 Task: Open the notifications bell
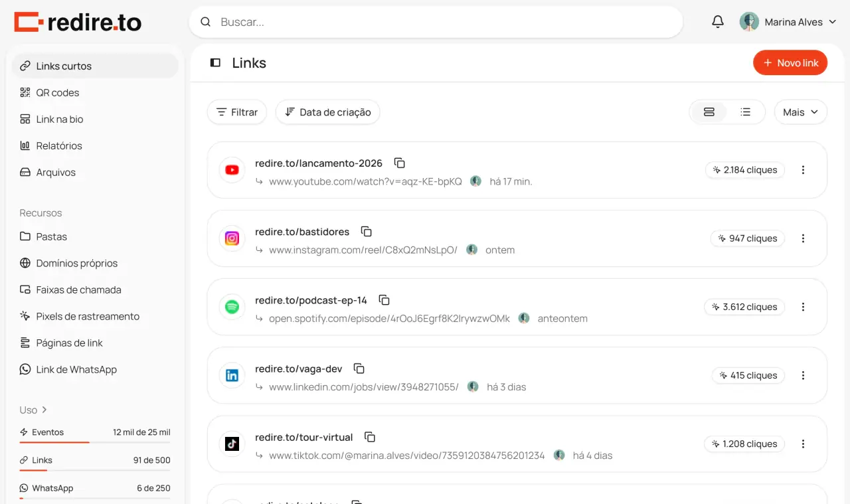coord(718,22)
